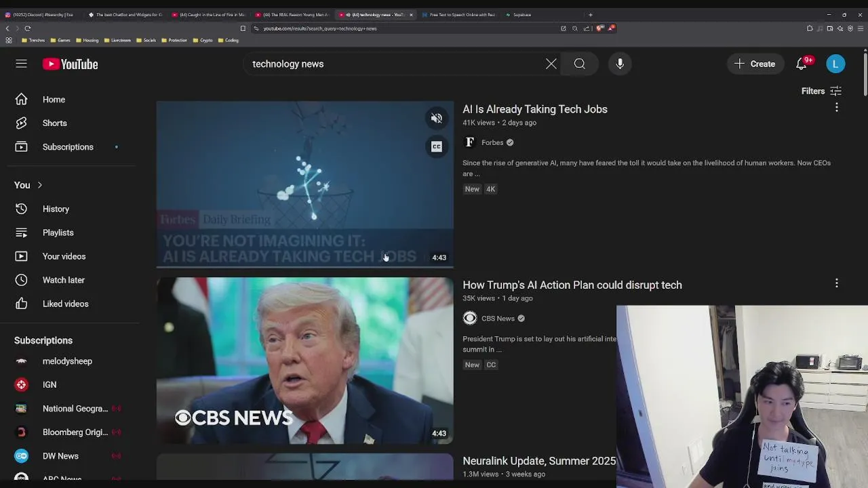The width and height of the screenshot is (868, 488).
Task: Open the account avatar menu
Action: point(835,64)
